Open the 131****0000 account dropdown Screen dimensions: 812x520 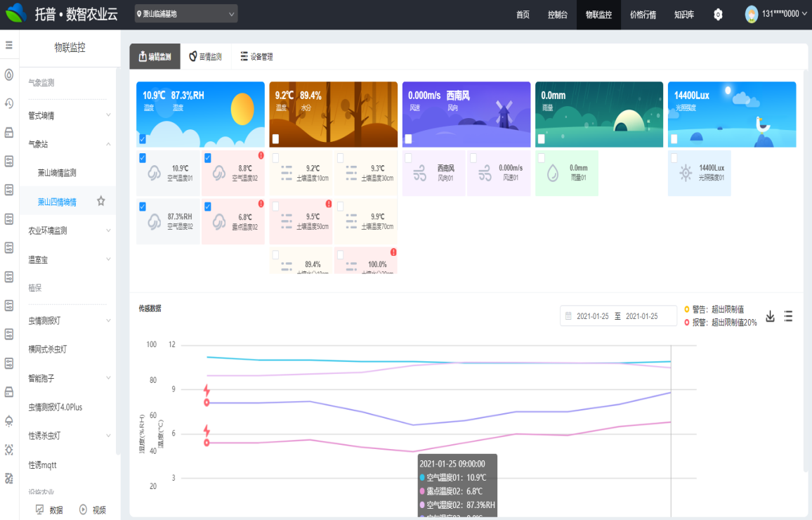784,14
